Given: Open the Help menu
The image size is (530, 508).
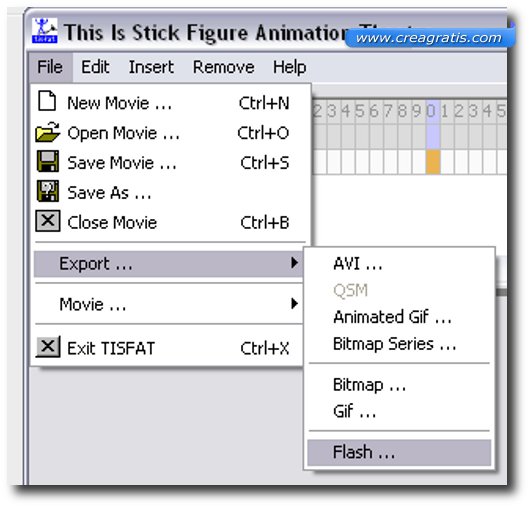Looking at the screenshot, I should [x=290, y=67].
